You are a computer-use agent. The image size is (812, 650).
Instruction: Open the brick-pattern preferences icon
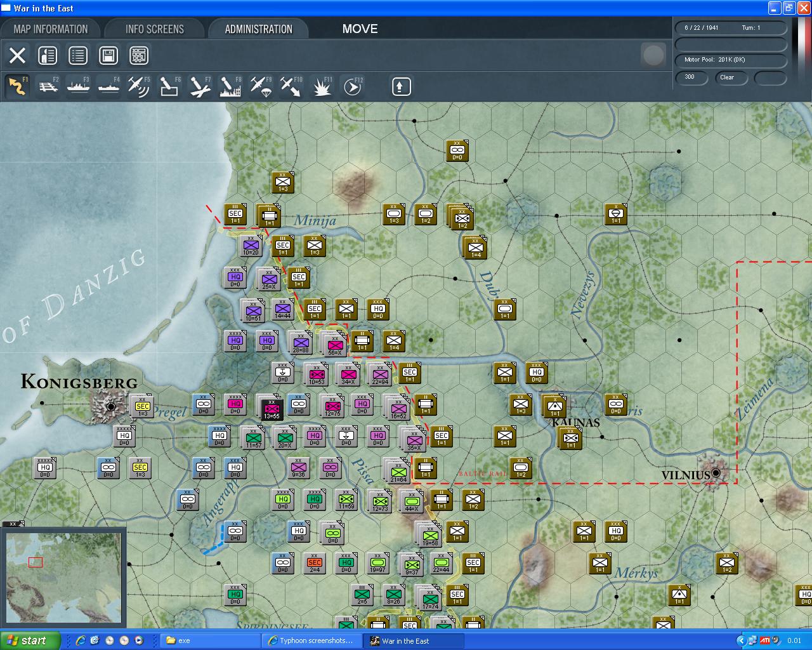coord(139,55)
